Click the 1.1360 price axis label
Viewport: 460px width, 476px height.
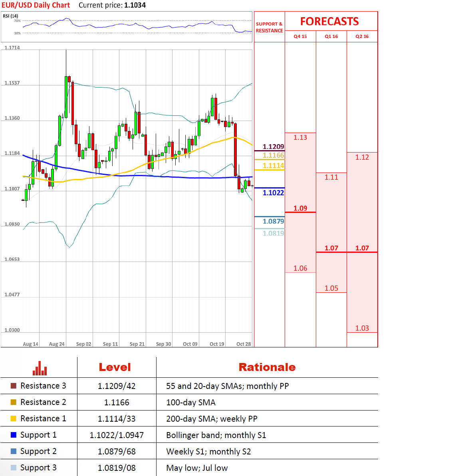(x=12, y=118)
